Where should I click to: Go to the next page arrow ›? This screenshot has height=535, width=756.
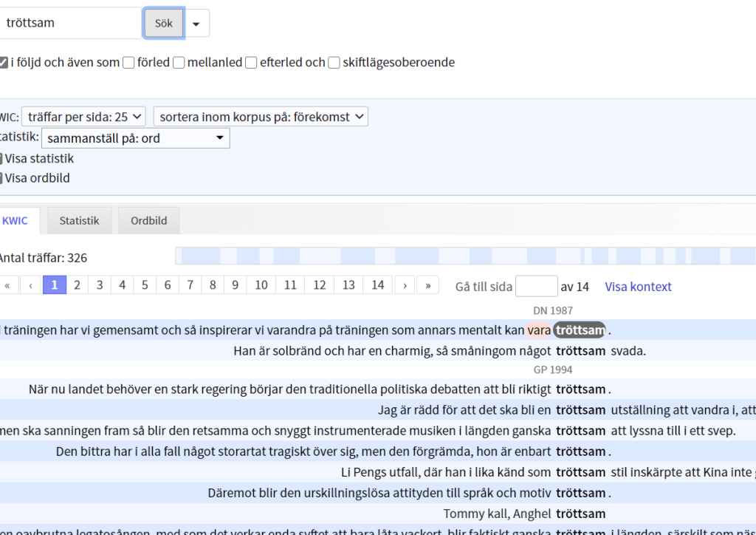coord(405,285)
